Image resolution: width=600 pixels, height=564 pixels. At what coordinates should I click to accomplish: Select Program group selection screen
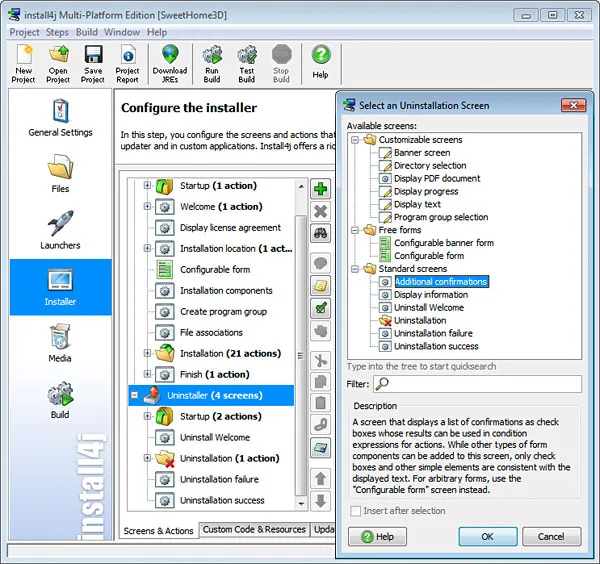coord(441,217)
